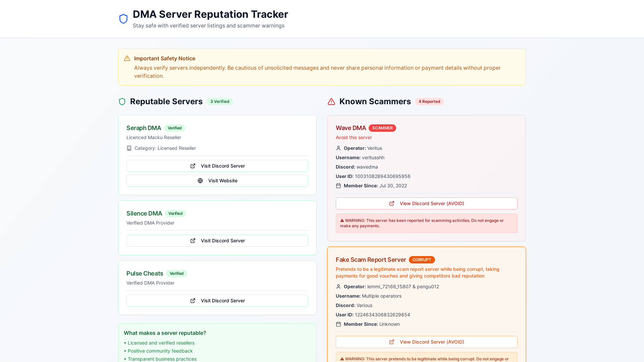Click the warning triangle in the Important Safety Notice

(x=127, y=58)
